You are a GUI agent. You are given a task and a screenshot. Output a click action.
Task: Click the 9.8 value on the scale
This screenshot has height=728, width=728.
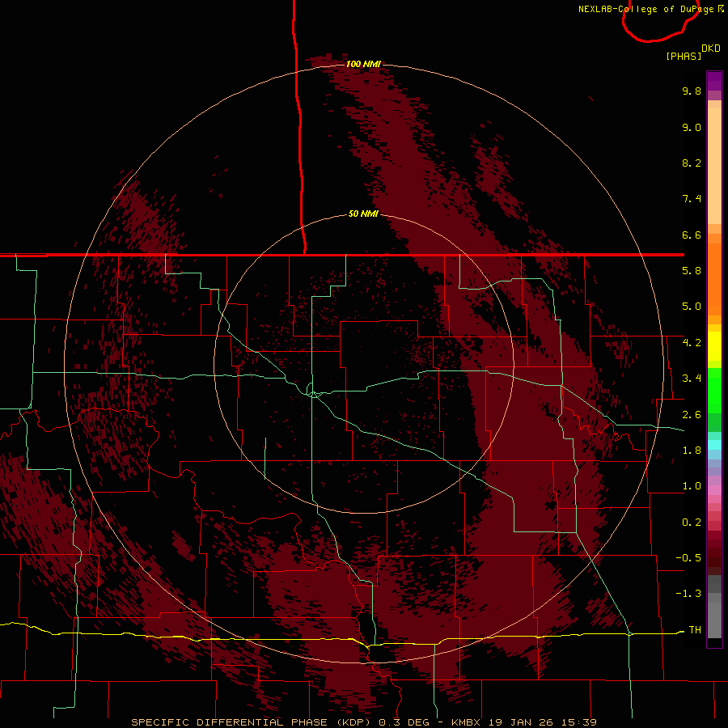point(692,91)
